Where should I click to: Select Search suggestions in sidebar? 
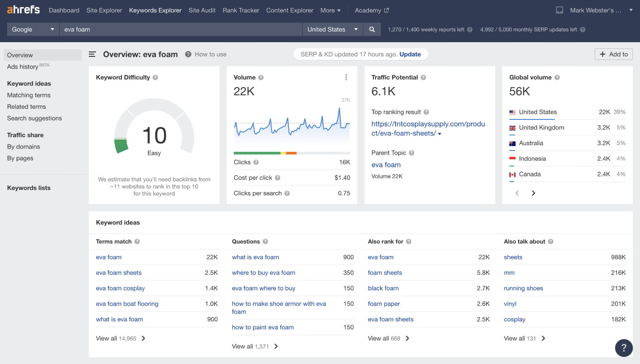click(35, 118)
